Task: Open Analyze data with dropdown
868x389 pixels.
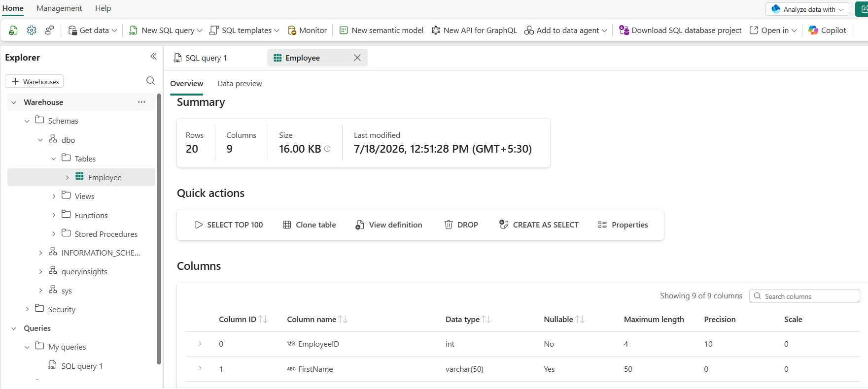Action: tap(807, 9)
